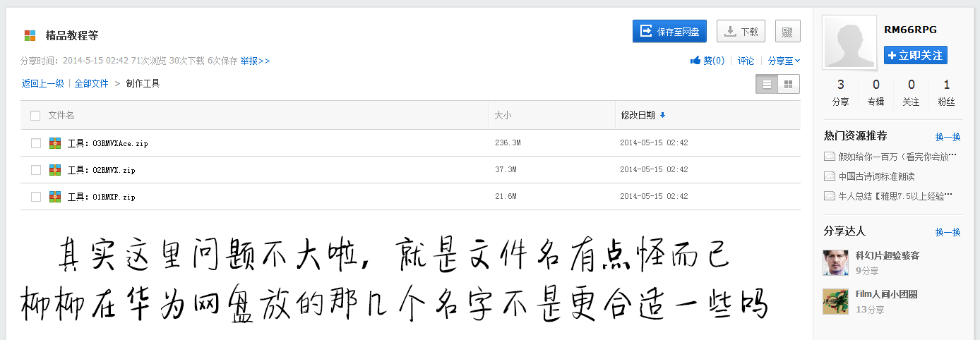The height and width of the screenshot is (340, 980).
Task: Click the 1 粉丝 count
Action: tap(946, 93)
